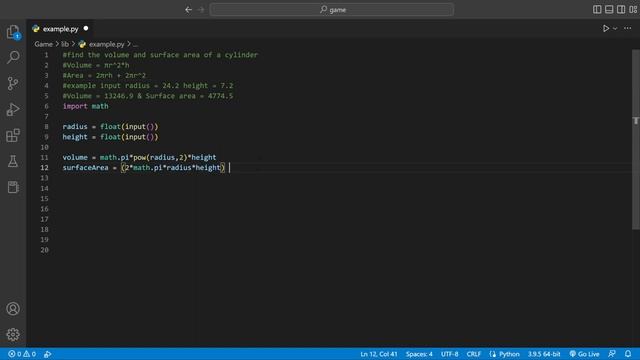Click the example.py breadcrumb item
Image resolution: width=640 pixels, height=360 pixels.
(102, 44)
